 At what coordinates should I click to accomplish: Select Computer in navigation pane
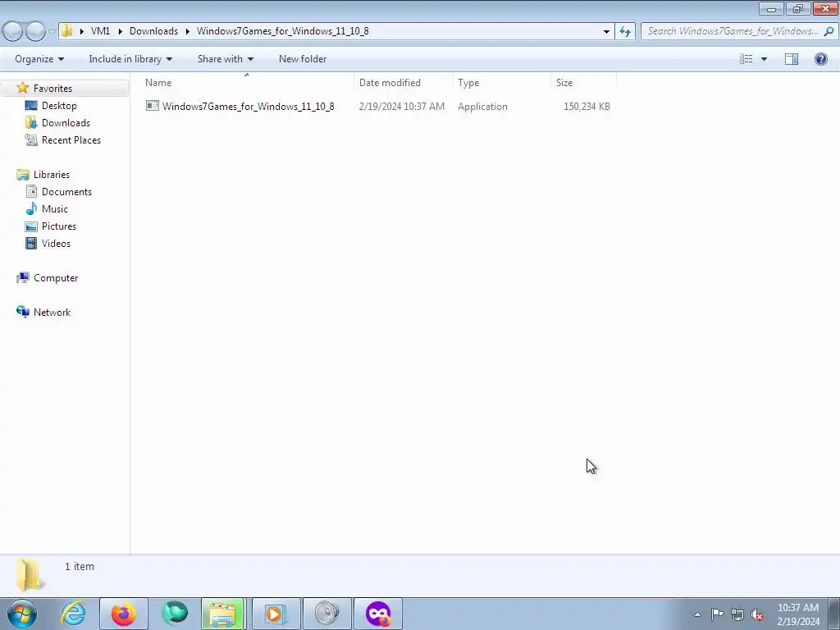(x=56, y=278)
